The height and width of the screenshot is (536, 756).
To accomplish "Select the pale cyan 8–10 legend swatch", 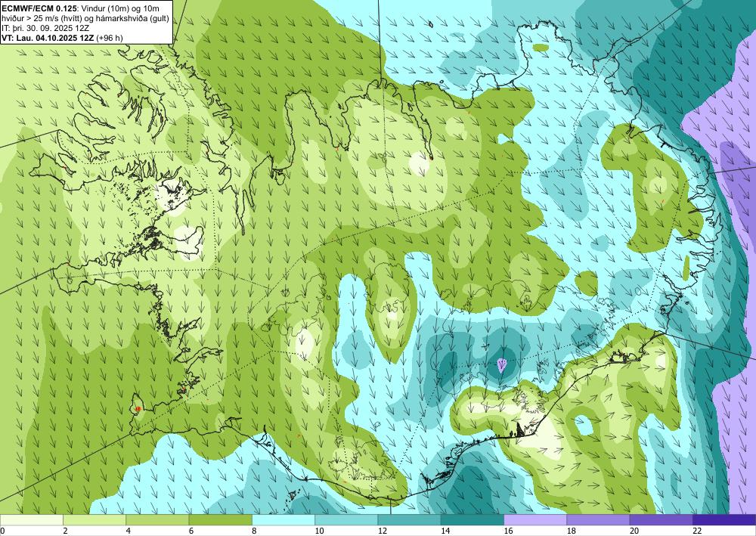I will coord(283,520).
